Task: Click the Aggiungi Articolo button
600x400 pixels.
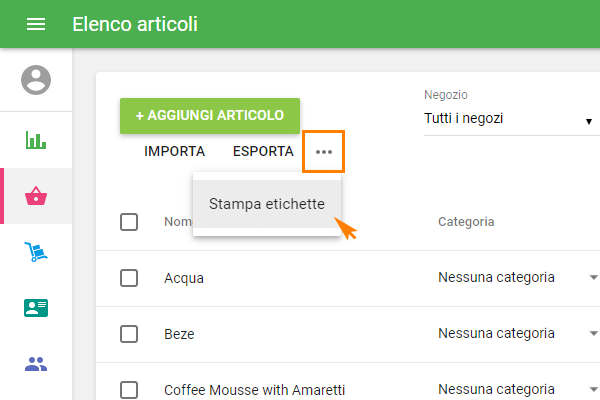Action: [210, 115]
